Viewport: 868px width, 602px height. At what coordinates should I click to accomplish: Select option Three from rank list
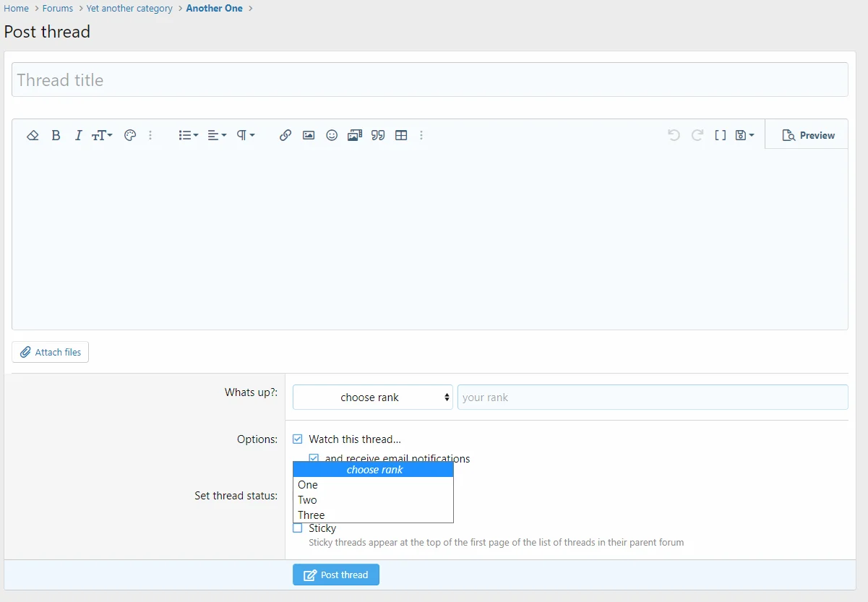click(311, 515)
